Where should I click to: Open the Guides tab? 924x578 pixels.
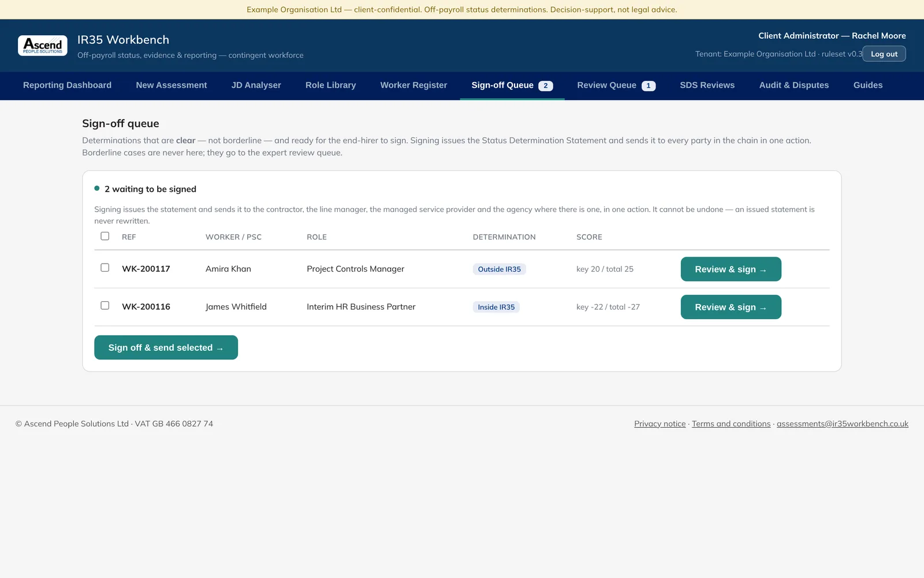(x=868, y=85)
